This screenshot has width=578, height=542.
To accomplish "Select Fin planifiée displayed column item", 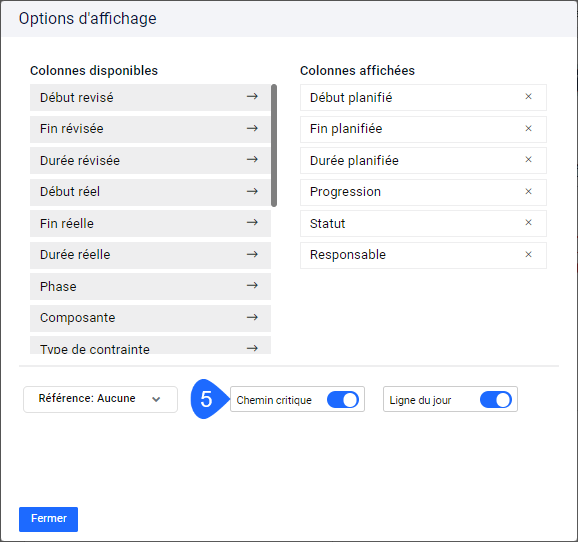I will tap(423, 129).
